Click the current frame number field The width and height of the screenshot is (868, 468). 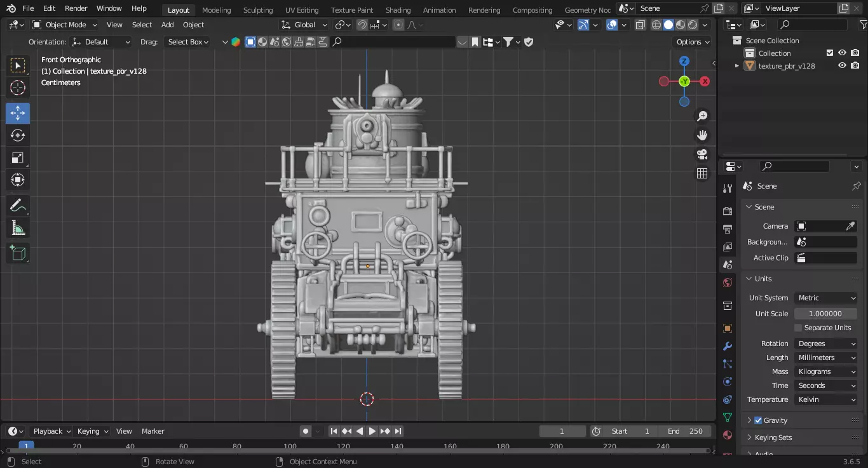pos(562,431)
